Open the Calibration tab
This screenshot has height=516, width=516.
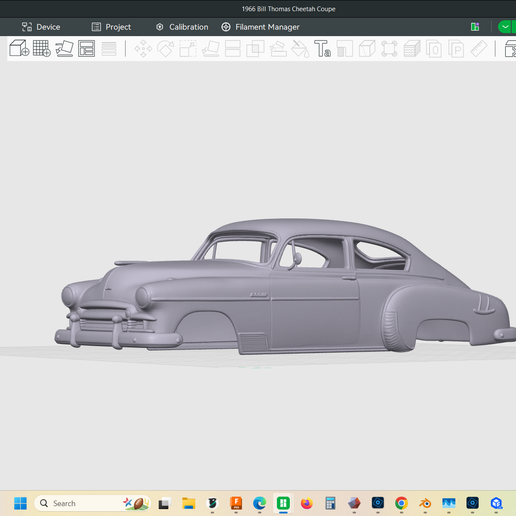[x=182, y=27]
